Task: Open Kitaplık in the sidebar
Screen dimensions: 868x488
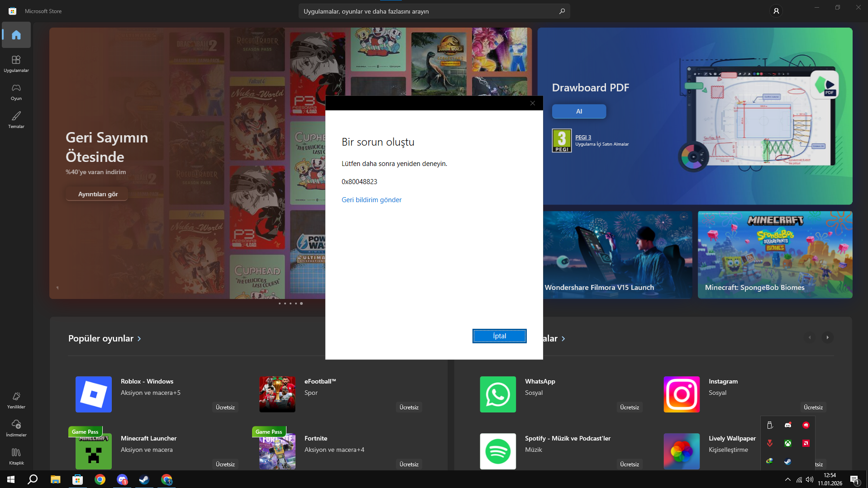Action: coord(16,456)
